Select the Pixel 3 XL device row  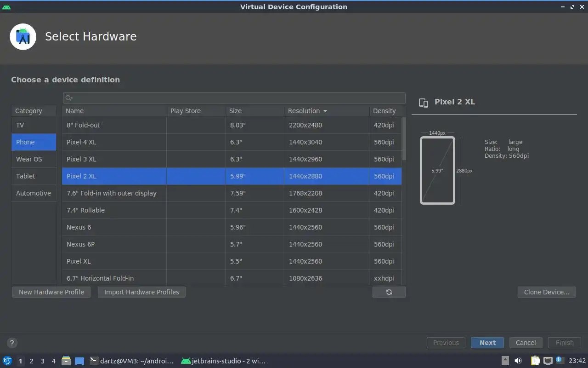pos(232,159)
